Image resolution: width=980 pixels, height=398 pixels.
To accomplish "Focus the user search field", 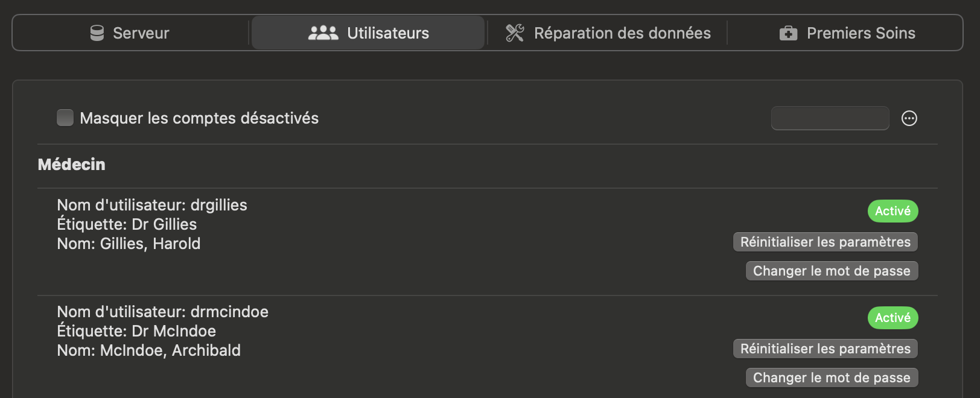I will (x=830, y=118).
